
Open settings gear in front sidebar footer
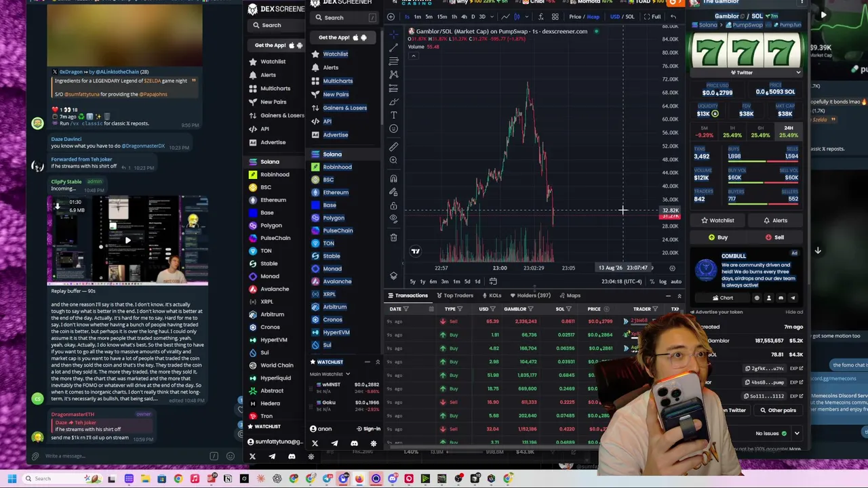click(x=374, y=443)
